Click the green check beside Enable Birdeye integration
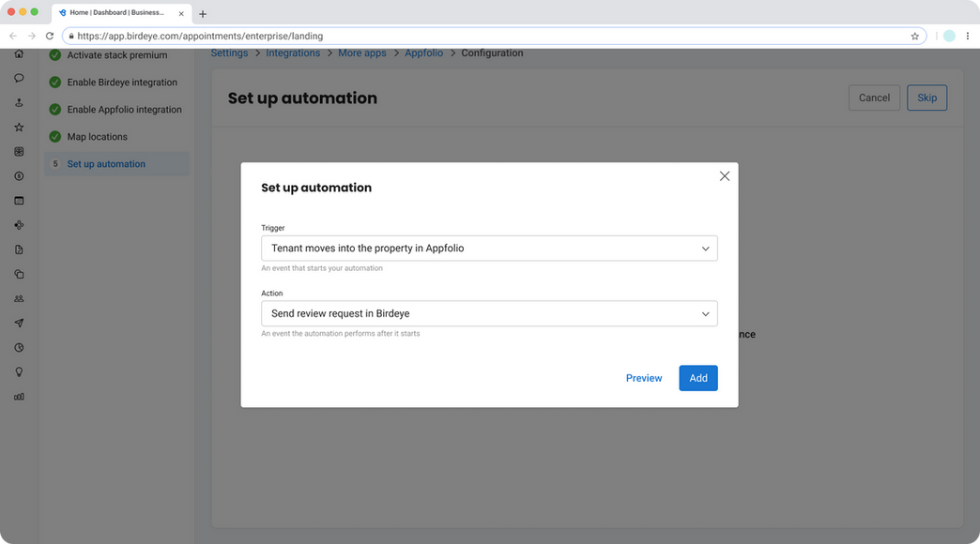 tap(55, 83)
